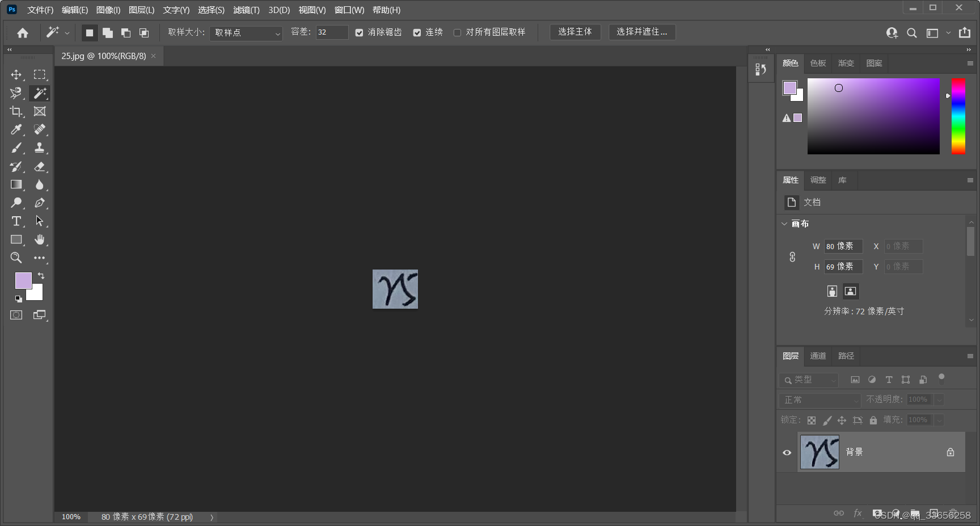
Task: Click the 选择并遮住... button
Action: click(x=642, y=32)
